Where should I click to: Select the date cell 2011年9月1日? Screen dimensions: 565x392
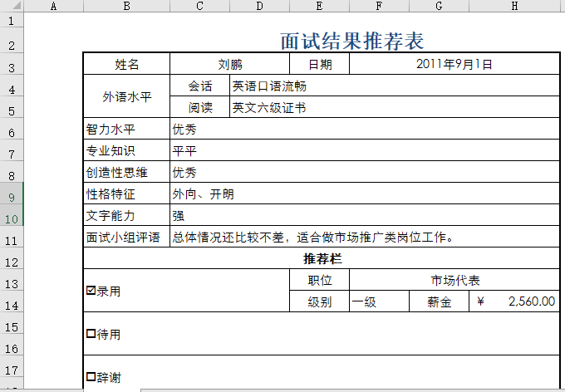pyautogui.click(x=454, y=64)
